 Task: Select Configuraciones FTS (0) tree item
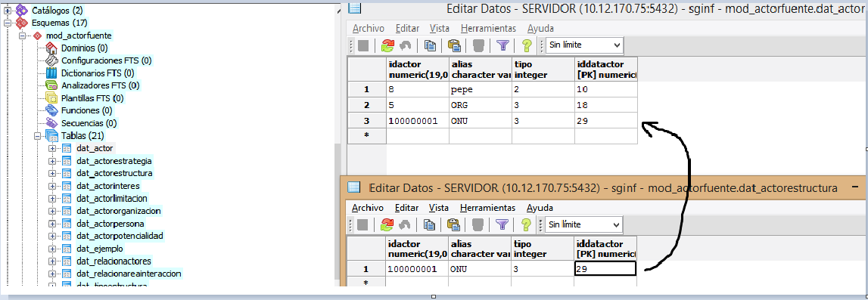pos(106,60)
